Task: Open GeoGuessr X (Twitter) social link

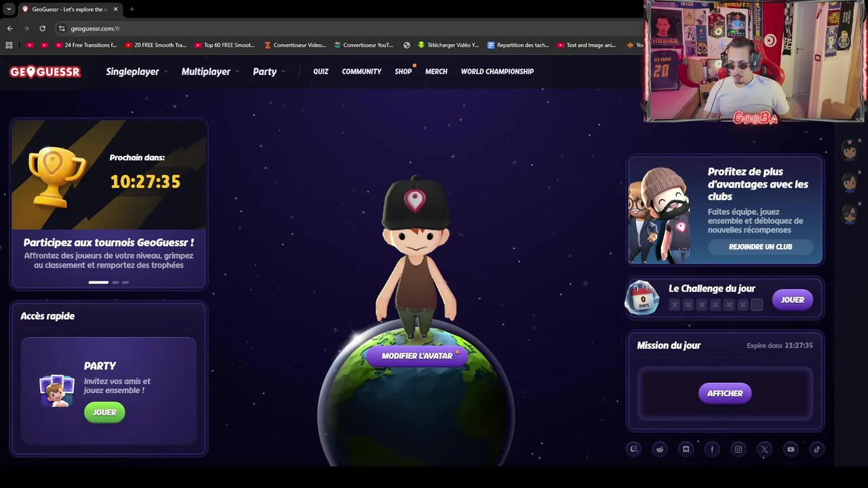Action: 764,449
